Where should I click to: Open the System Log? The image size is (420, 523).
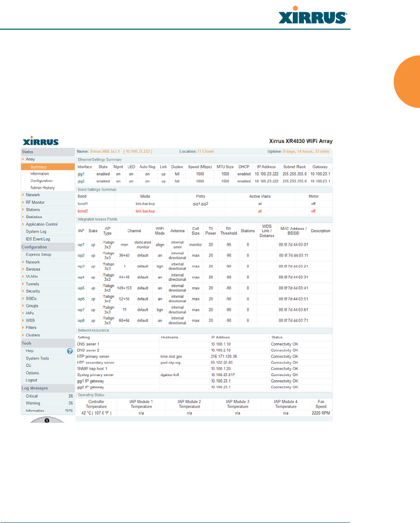click(x=36, y=231)
